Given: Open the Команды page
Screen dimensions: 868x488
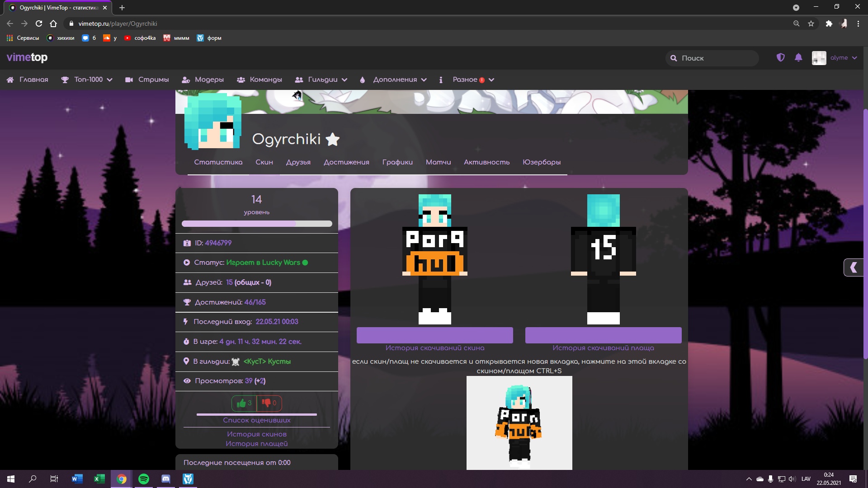Looking at the screenshot, I should 259,80.
